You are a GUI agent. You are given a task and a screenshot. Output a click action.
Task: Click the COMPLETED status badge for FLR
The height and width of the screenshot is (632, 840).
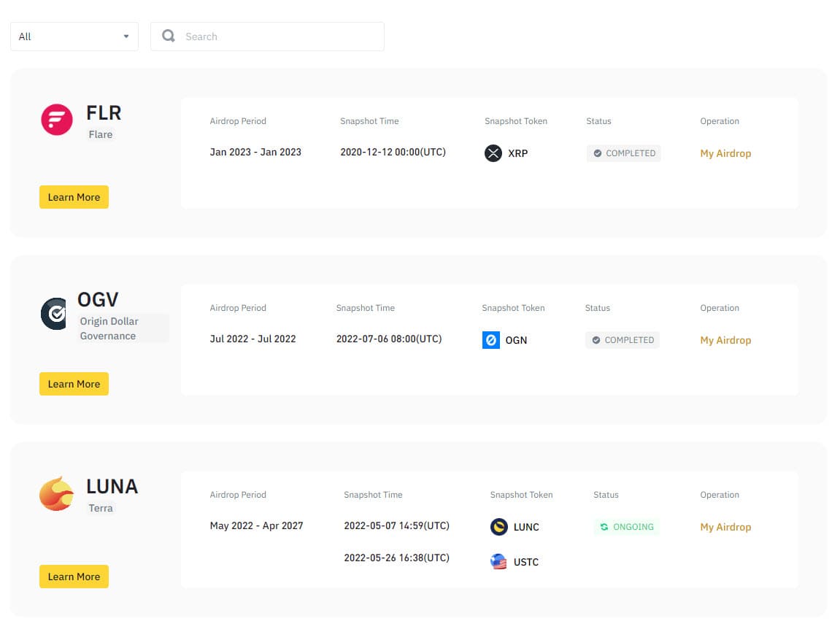click(623, 153)
